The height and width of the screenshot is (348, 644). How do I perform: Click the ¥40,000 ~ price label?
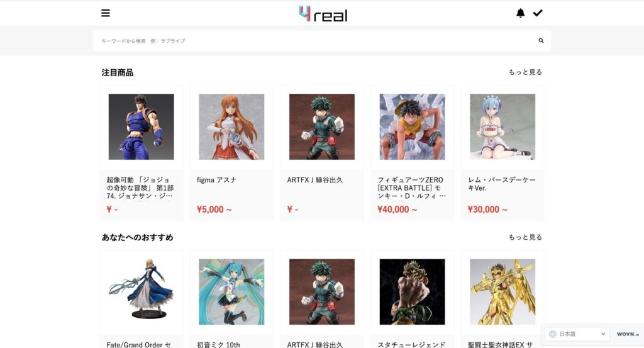click(x=397, y=210)
